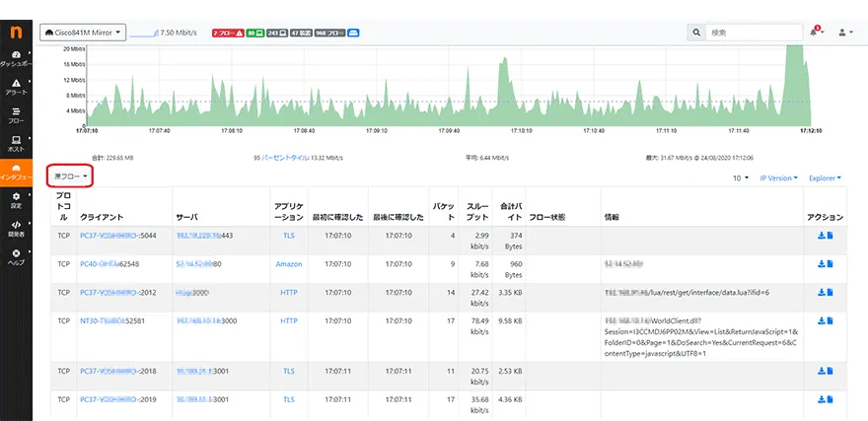Open file icon for the NT30 52581 flow

click(830, 320)
